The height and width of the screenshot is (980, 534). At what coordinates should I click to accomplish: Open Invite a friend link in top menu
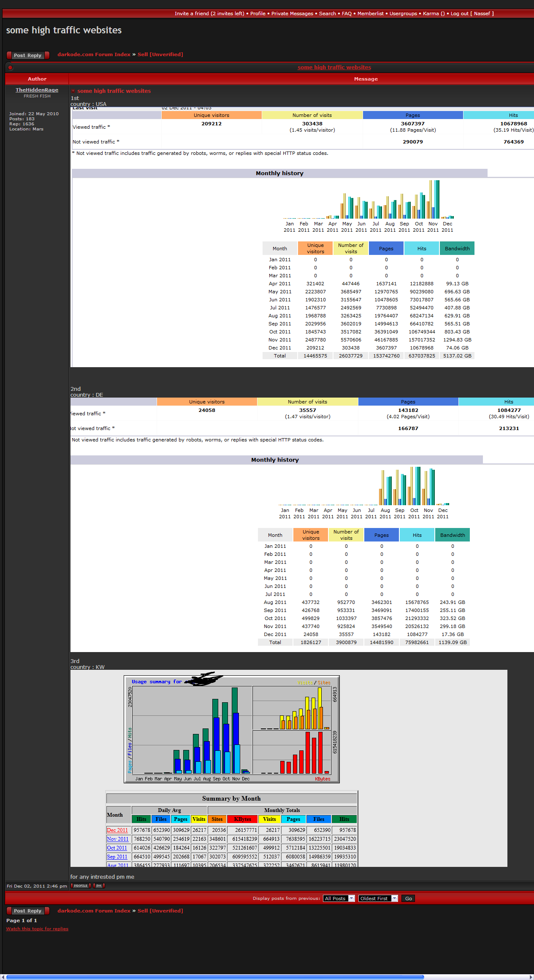209,14
